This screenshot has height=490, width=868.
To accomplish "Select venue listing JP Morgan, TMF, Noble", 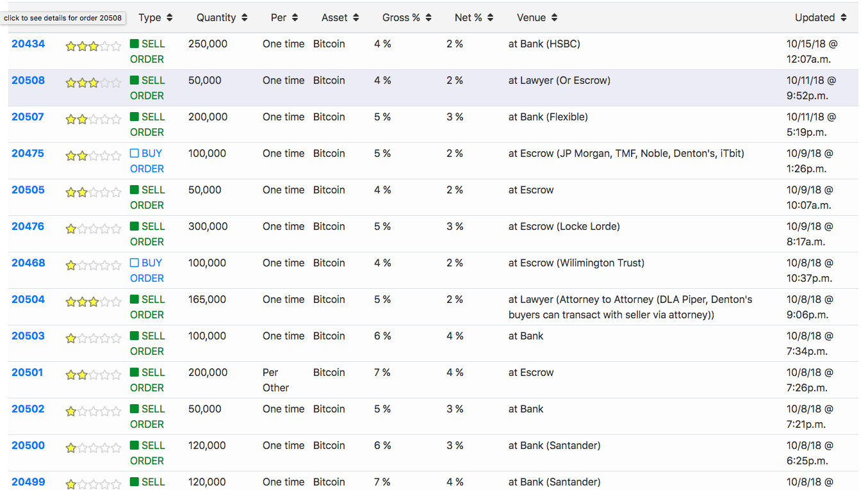I will coord(626,154).
